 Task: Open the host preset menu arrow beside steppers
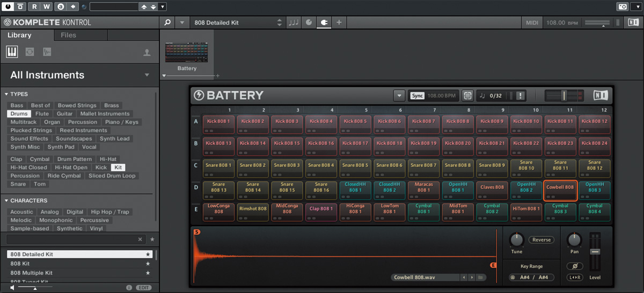(163, 6)
